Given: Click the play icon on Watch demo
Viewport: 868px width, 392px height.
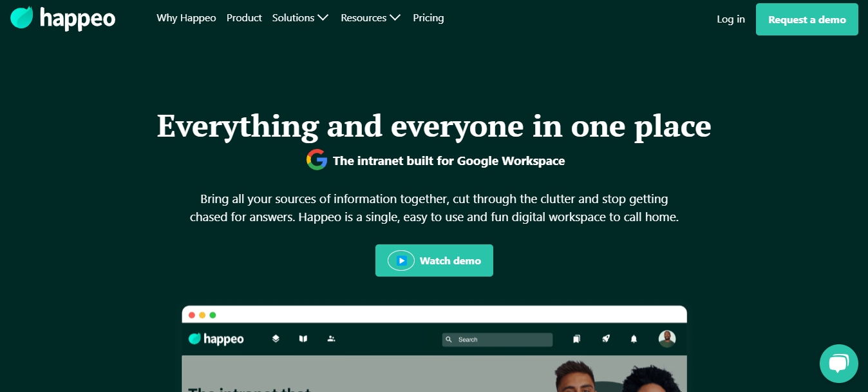Looking at the screenshot, I should coord(401,260).
